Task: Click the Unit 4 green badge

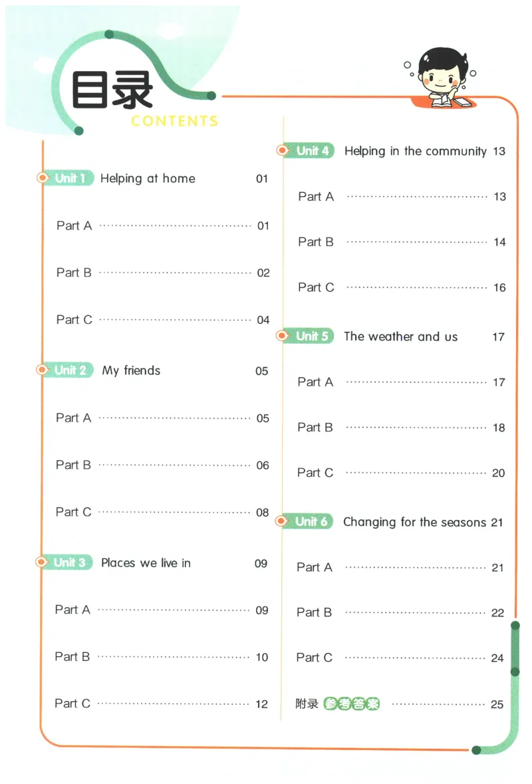Action: [308, 151]
